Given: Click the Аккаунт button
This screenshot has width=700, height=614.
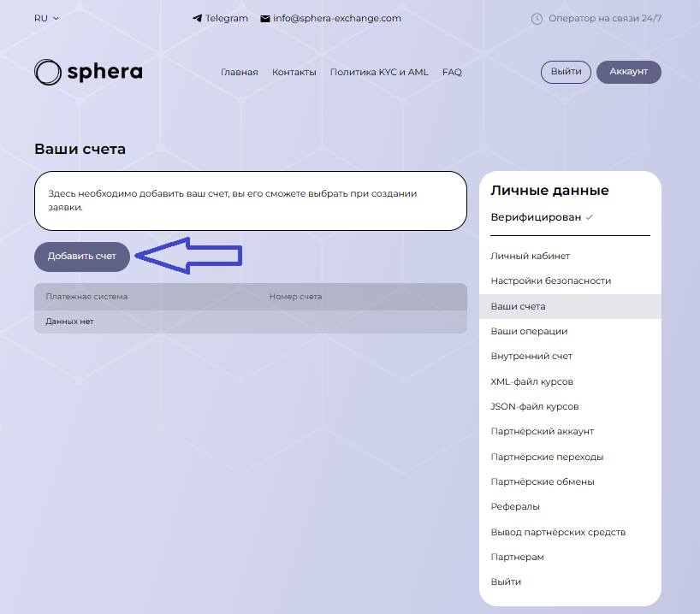Looking at the screenshot, I should [628, 73].
